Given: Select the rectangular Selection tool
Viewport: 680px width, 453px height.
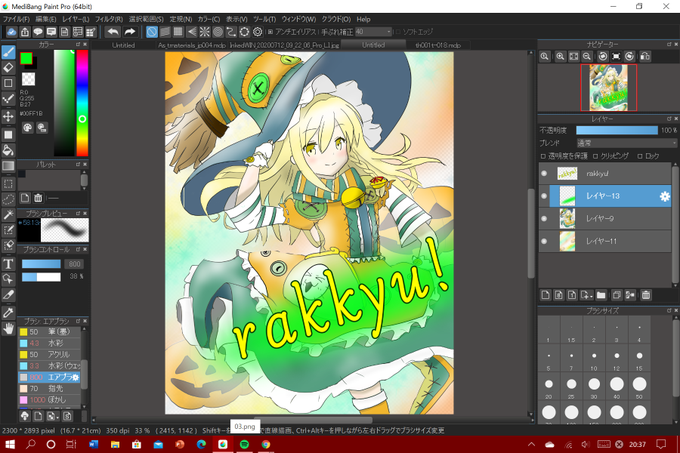Looking at the screenshot, I should [8, 184].
